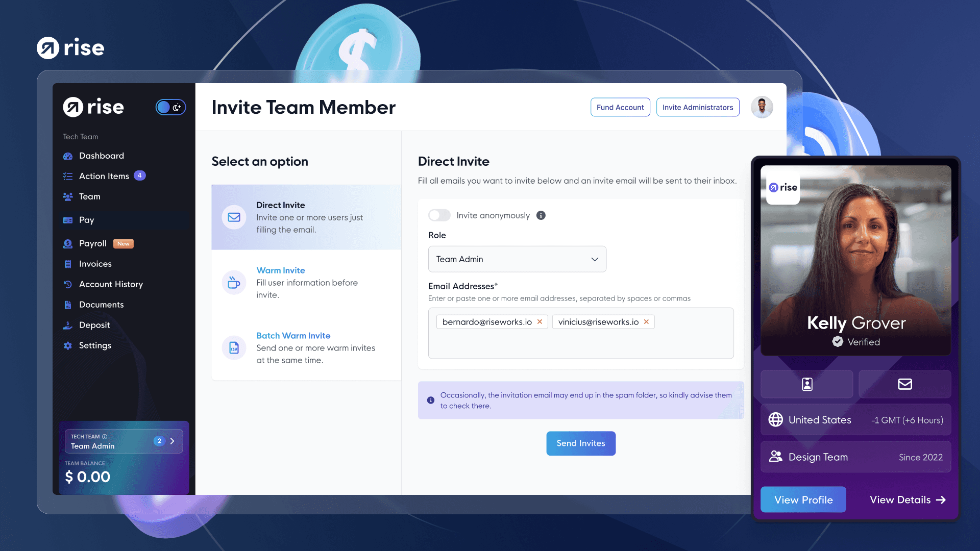
Task: Remove bernardo@riseworks.io email tag
Action: click(x=540, y=322)
